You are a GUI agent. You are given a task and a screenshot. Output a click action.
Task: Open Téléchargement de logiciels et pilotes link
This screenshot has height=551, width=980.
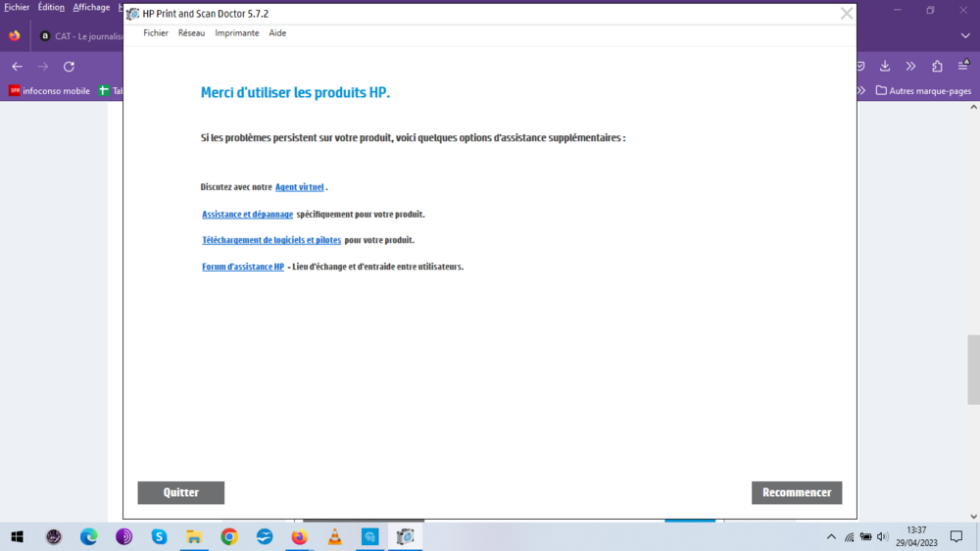(x=271, y=240)
